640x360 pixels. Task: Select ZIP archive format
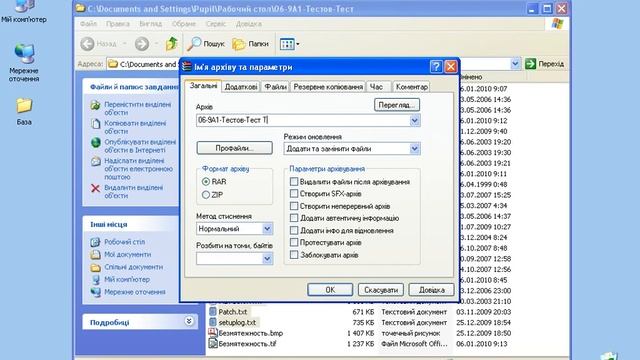[x=206, y=195]
